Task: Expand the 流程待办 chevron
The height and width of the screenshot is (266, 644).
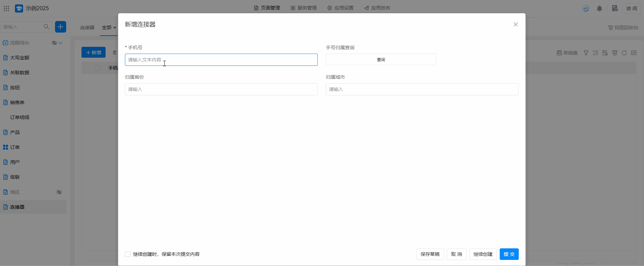Action: click(x=61, y=43)
